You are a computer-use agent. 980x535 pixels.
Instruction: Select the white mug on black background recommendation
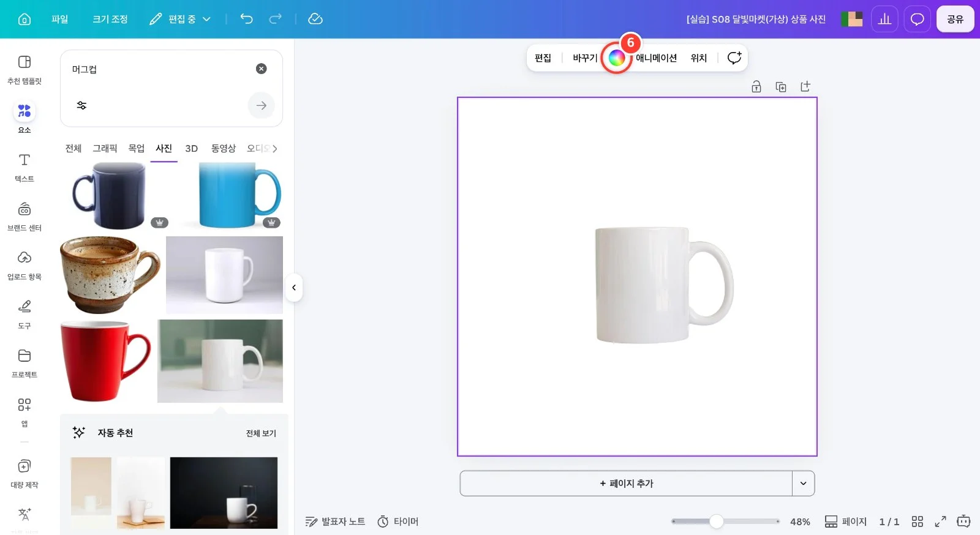(224, 493)
